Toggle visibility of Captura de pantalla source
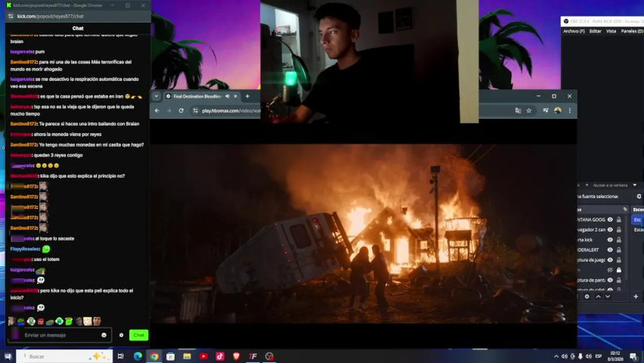Image resolution: width=644 pixels, height=363 pixels. 610,280
